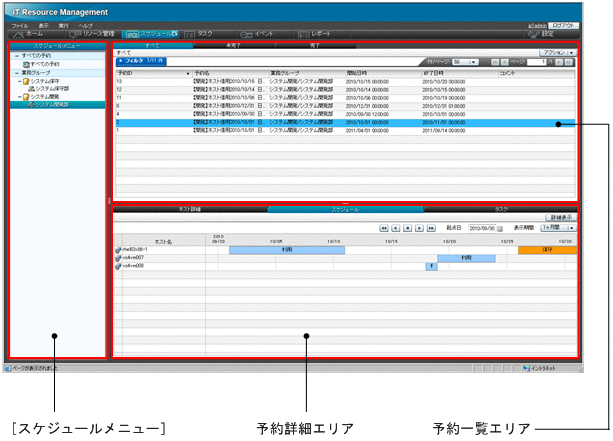Switch to the 完了 reservation tab

click(x=315, y=46)
